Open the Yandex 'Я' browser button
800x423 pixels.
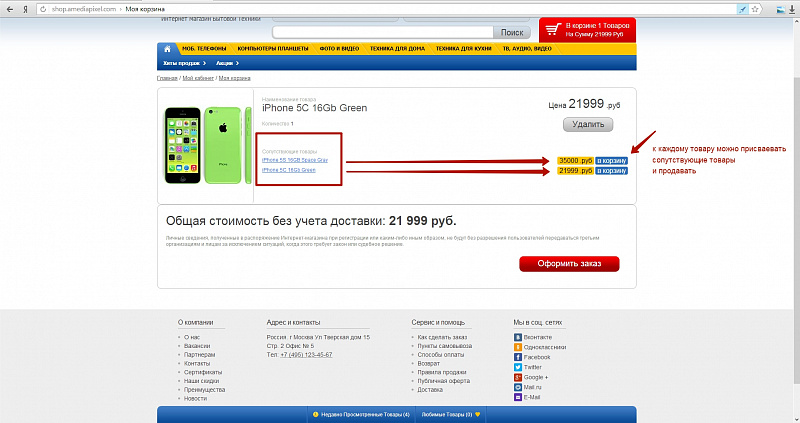click(25, 9)
